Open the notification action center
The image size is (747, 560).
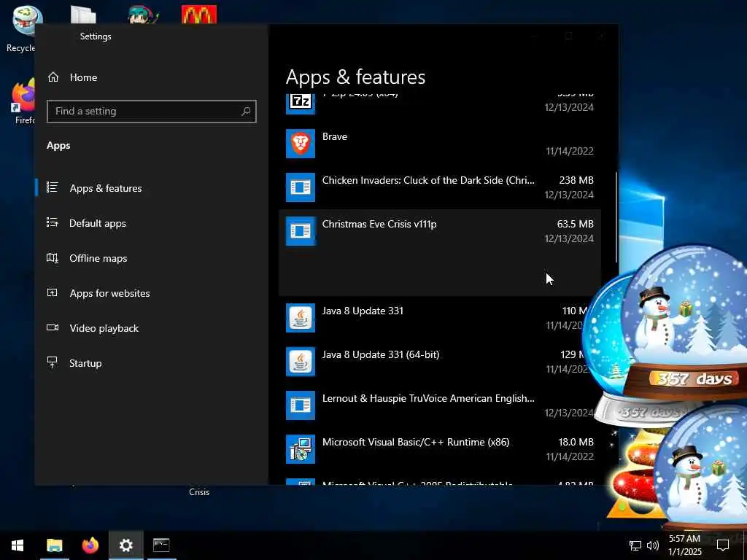723,545
